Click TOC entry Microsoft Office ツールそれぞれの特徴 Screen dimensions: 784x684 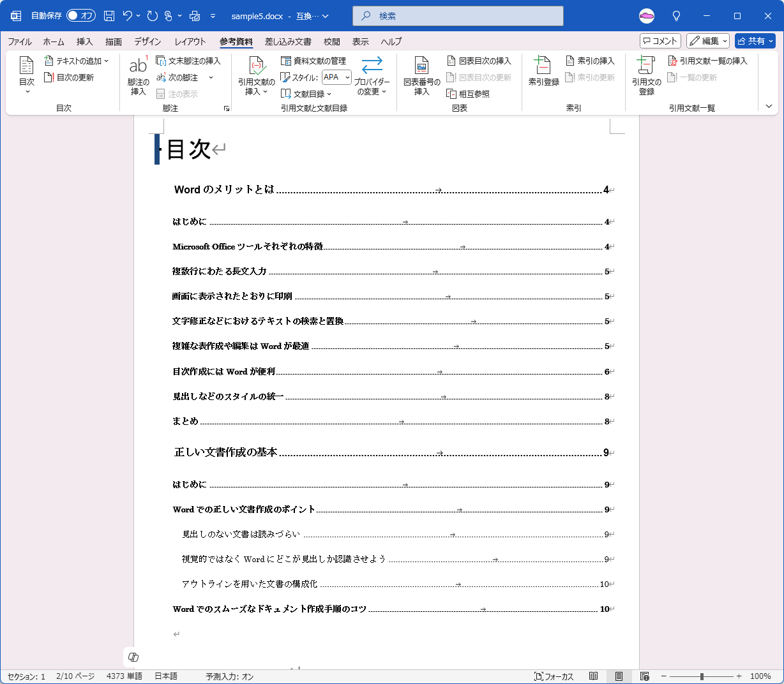391,246
